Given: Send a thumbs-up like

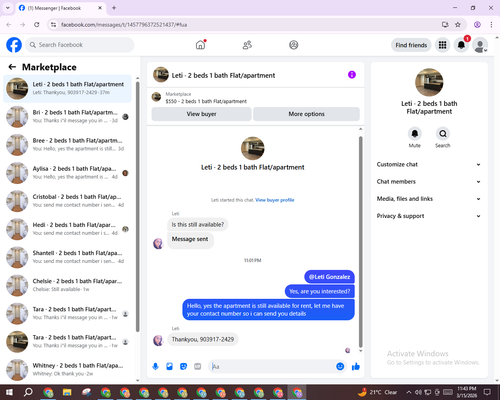Looking at the screenshot, I should [356, 367].
